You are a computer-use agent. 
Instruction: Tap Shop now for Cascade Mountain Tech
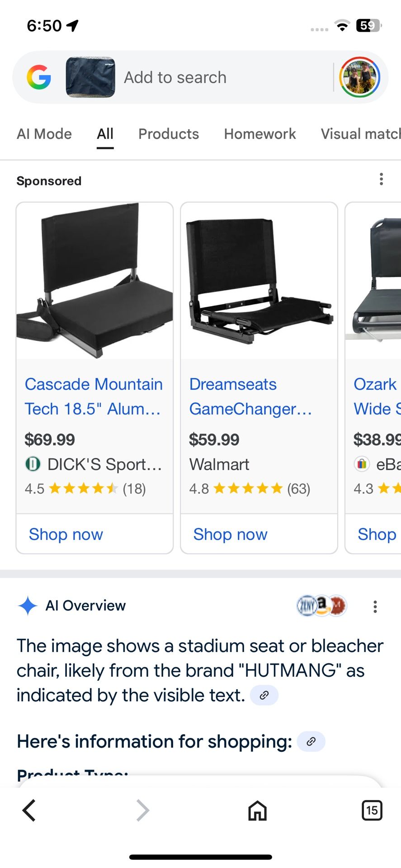click(x=66, y=534)
